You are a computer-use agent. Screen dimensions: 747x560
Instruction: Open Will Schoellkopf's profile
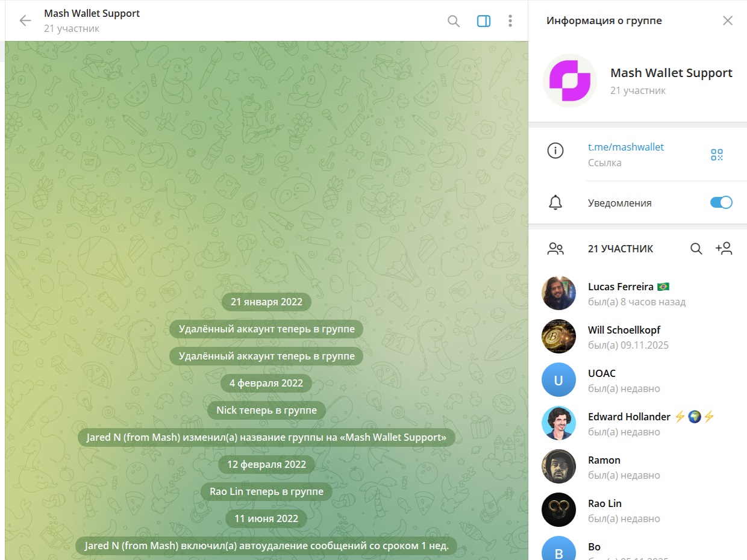(637, 337)
